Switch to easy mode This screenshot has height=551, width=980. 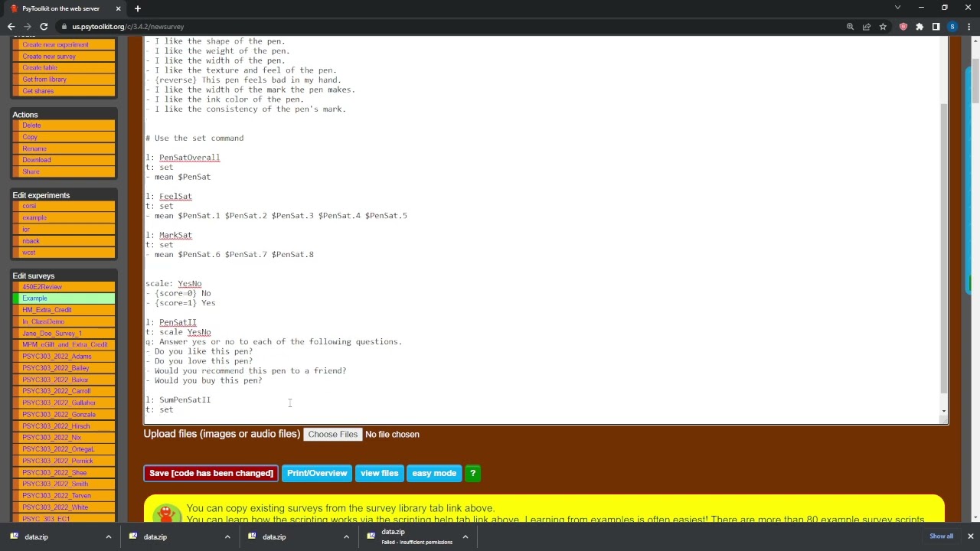[434, 473]
